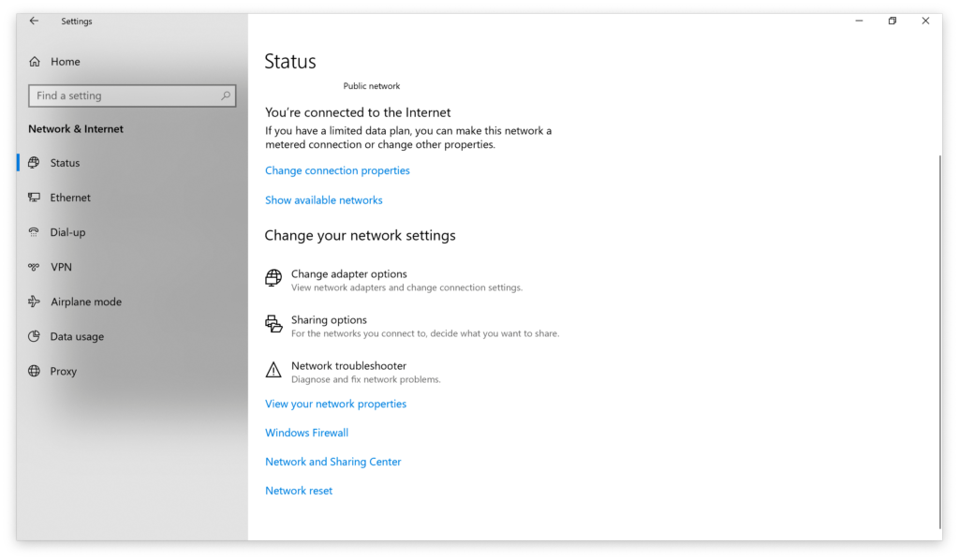
Task: Click the search magnifier icon
Action: tap(226, 96)
